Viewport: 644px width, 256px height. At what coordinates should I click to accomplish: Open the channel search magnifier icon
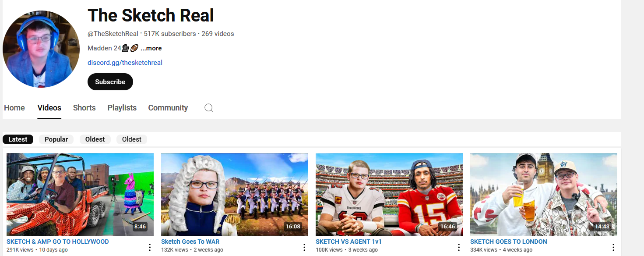tap(209, 108)
